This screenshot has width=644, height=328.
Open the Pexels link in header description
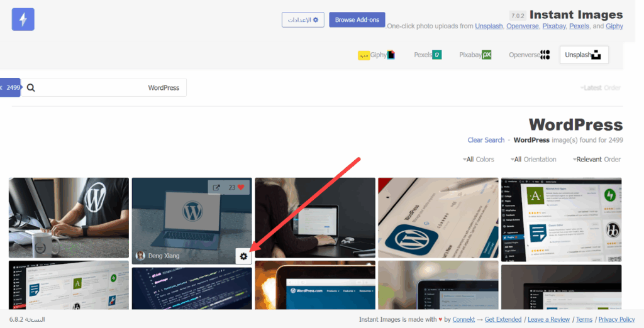tap(579, 26)
